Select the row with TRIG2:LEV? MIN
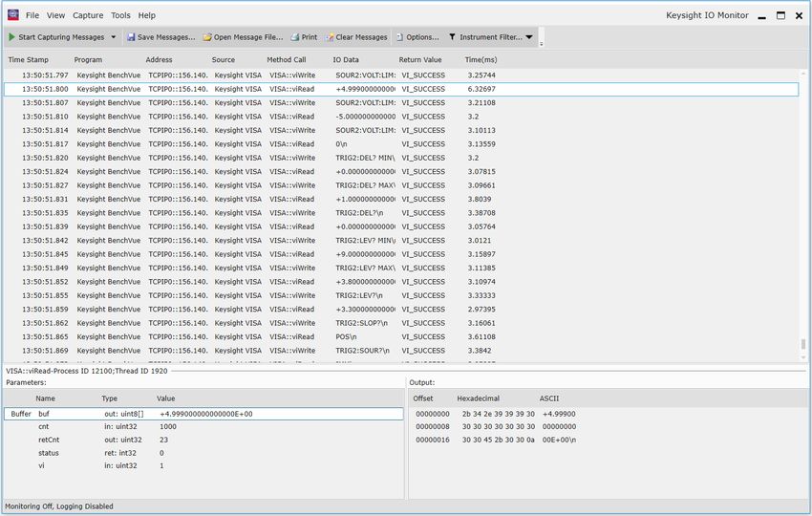 401,241
